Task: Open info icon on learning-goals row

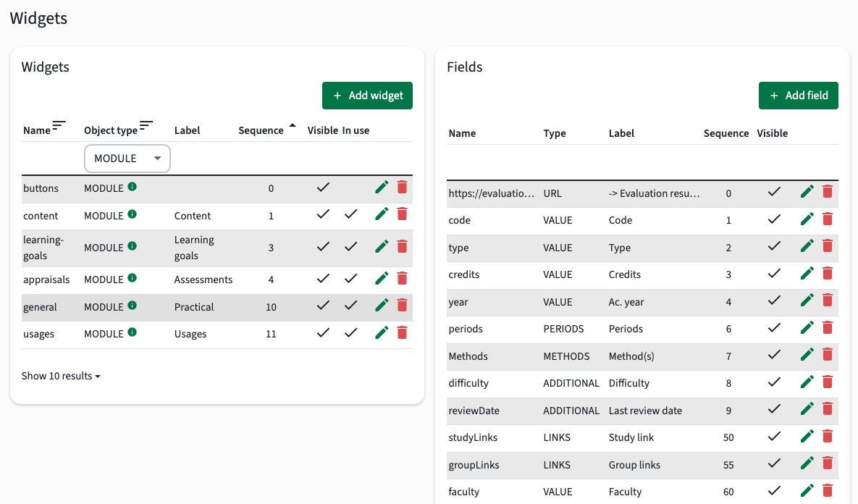Action: click(x=132, y=245)
